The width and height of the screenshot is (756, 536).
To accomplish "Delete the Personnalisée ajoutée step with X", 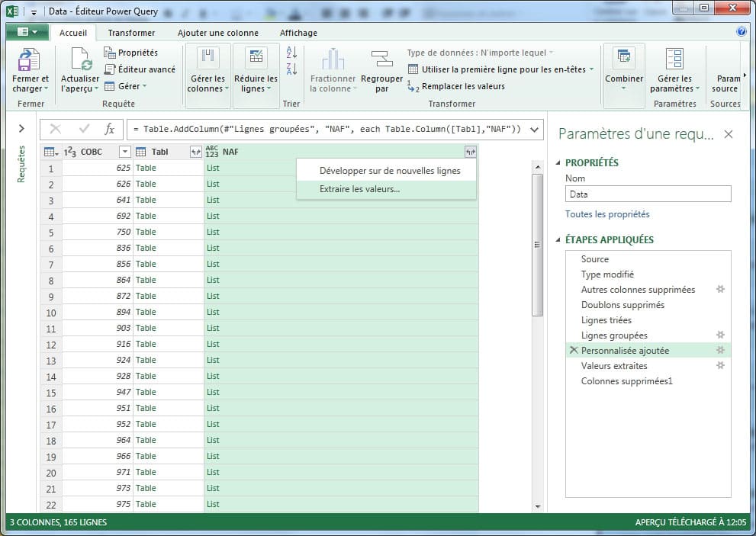I will (x=573, y=351).
